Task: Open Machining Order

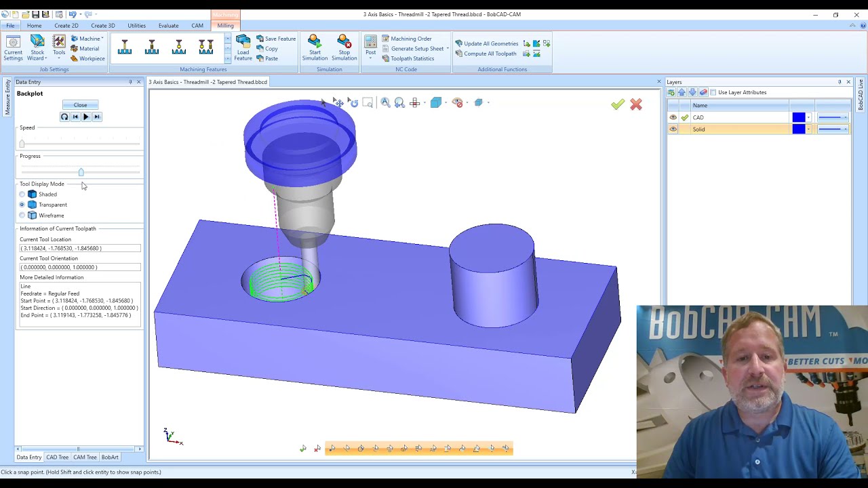Action: pos(407,39)
